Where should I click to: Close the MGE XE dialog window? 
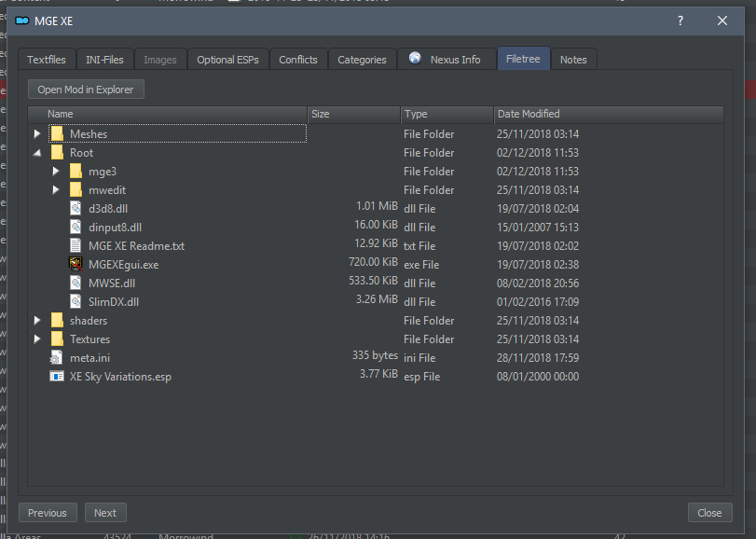point(722,21)
